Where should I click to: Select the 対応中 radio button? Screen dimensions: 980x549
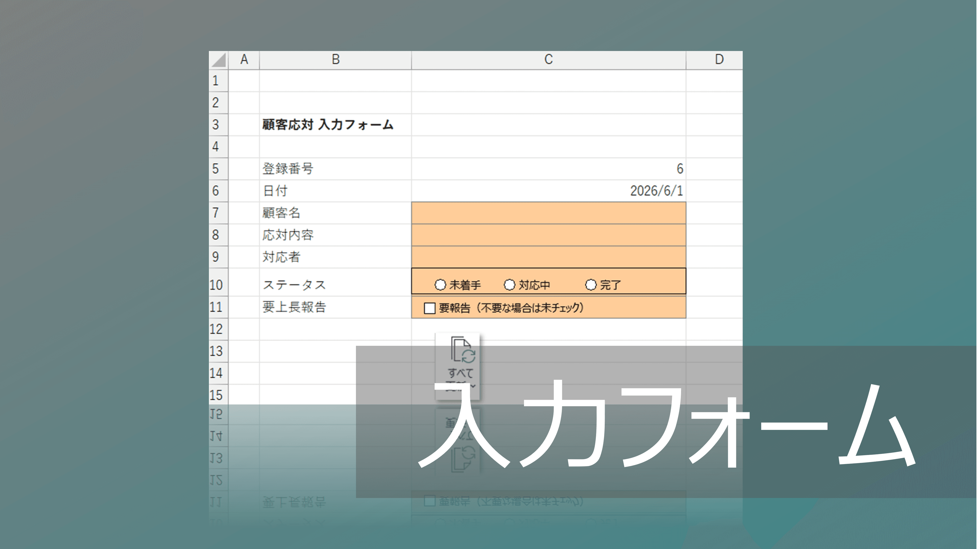tap(509, 285)
